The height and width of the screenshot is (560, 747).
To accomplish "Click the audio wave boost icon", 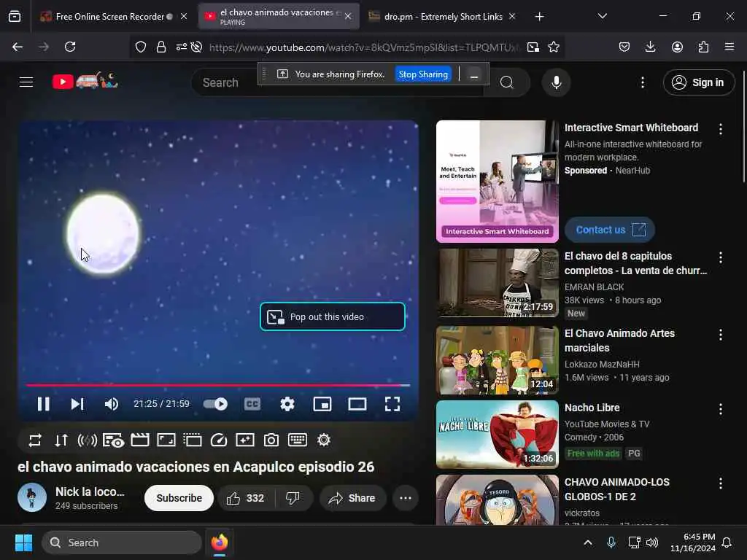I will pyautogui.click(x=88, y=440).
